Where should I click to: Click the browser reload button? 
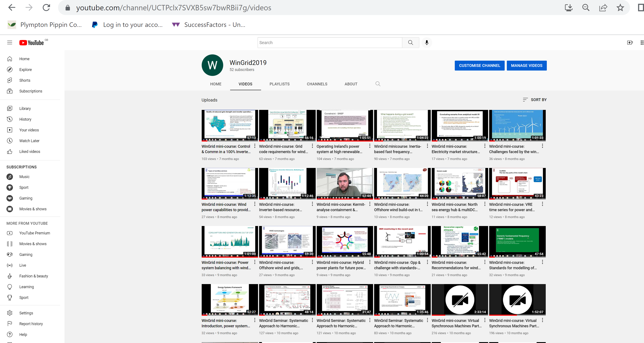46,8
